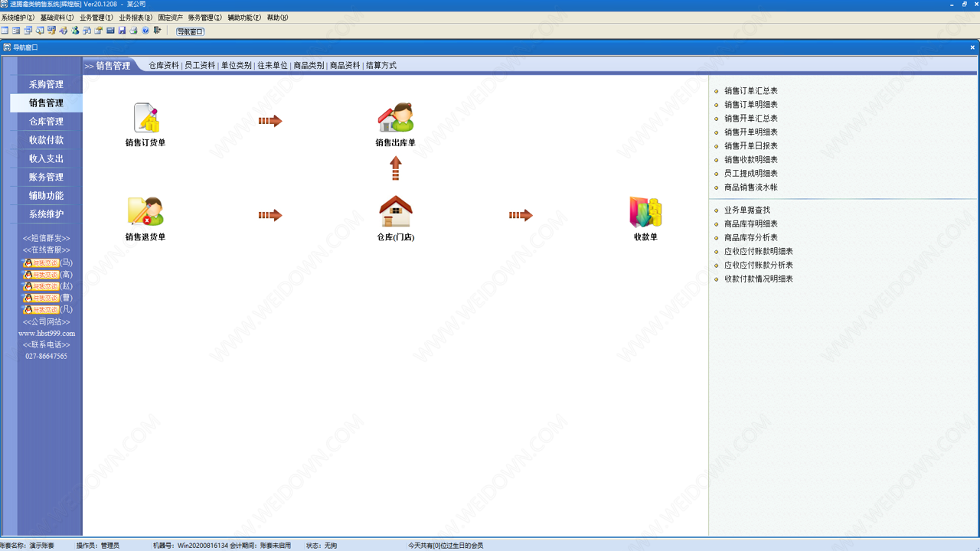This screenshot has height=551, width=980.
Task: Click the floppy disk save toolbar icon
Action: coord(122,31)
